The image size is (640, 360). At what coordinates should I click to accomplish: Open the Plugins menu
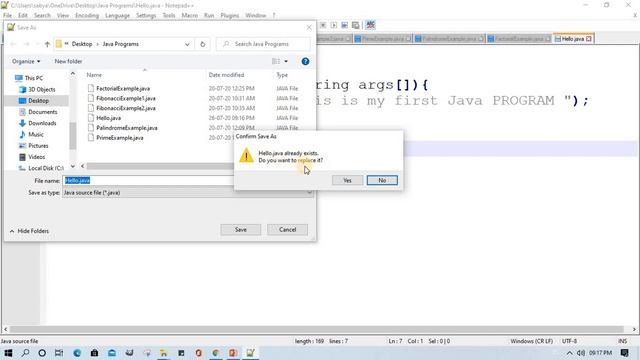pos(229,16)
